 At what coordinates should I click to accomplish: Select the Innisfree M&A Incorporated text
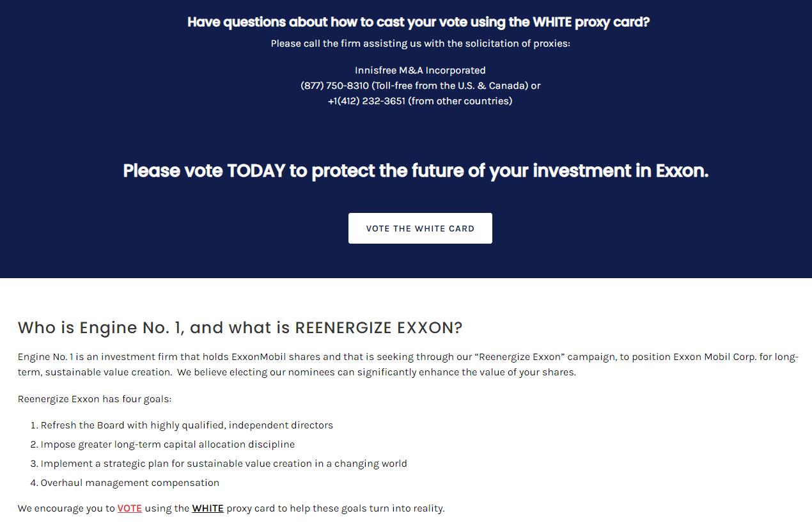pyautogui.click(x=420, y=70)
